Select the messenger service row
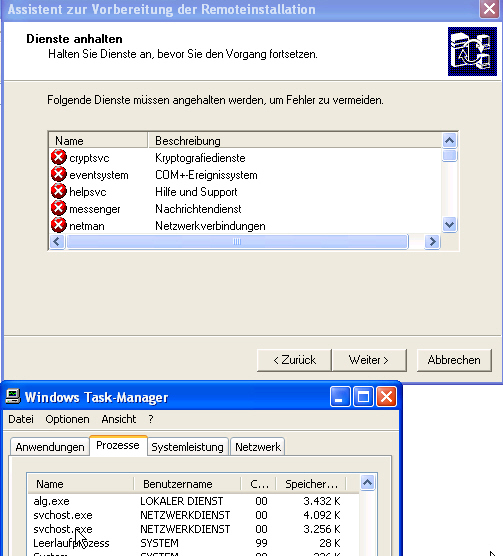This screenshot has width=503, height=556. point(245,209)
